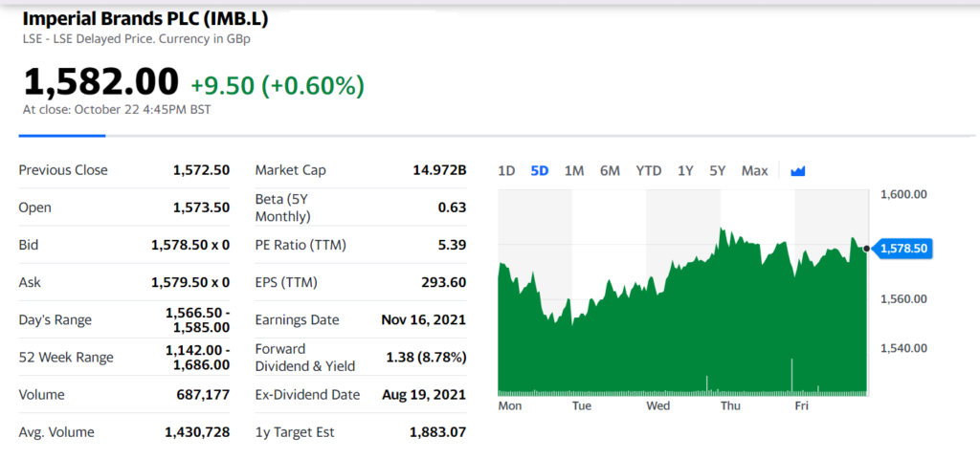The width and height of the screenshot is (980, 459).
Task: Switch chart to area chart type icon
Action: click(x=797, y=170)
